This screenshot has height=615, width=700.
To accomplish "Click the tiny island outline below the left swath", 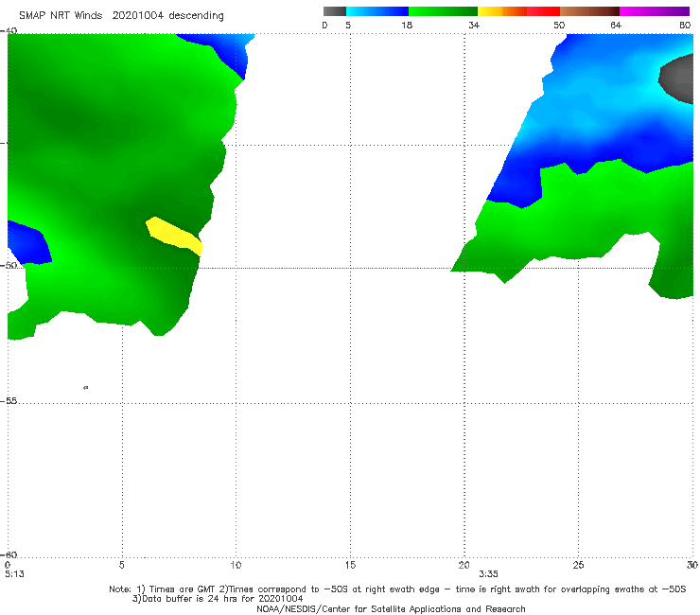I will (86, 388).
